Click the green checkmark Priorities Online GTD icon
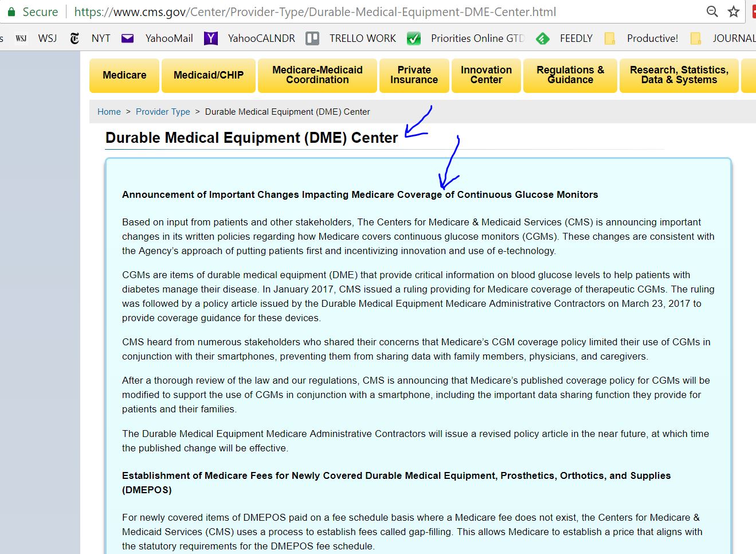 414,38
